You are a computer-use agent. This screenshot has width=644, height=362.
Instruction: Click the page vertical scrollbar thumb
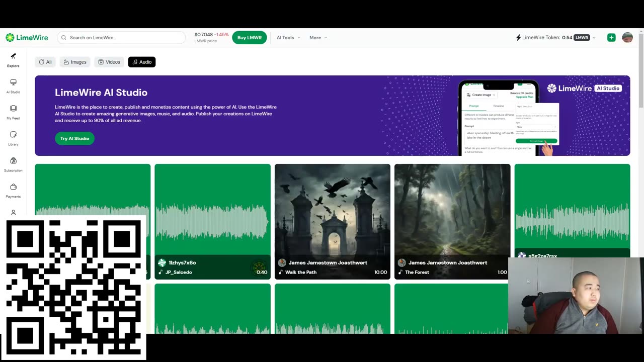(640, 70)
